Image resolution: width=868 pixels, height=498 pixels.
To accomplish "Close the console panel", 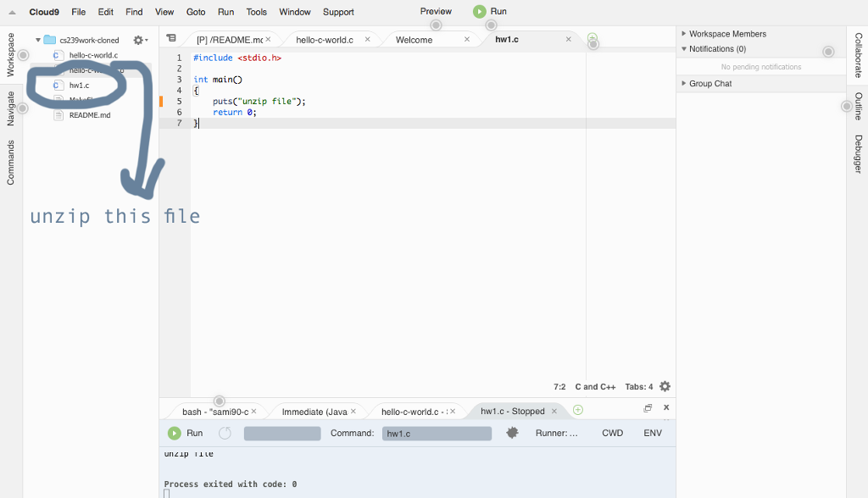I will click(x=666, y=407).
